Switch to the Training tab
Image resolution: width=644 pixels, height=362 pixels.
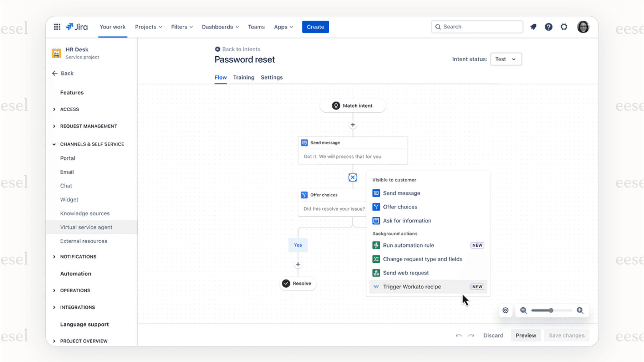(244, 77)
